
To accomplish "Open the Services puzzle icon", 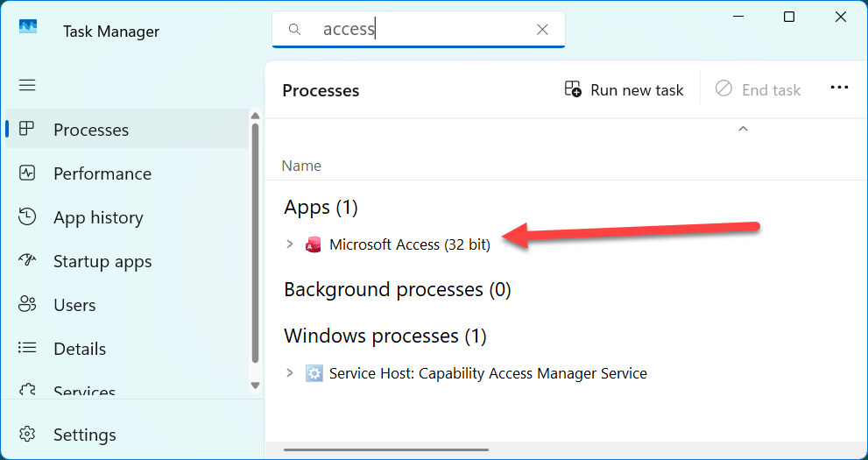I will point(27,390).
